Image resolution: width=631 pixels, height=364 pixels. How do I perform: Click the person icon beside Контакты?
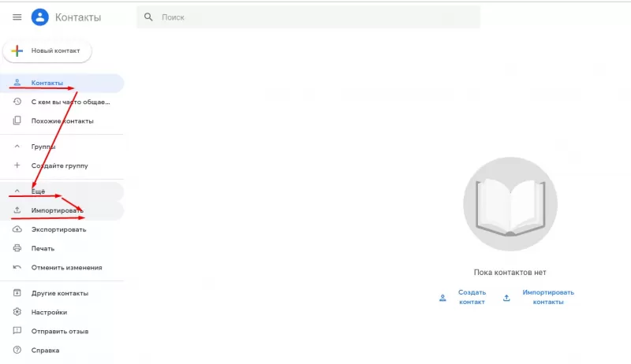tap(17, 83)
